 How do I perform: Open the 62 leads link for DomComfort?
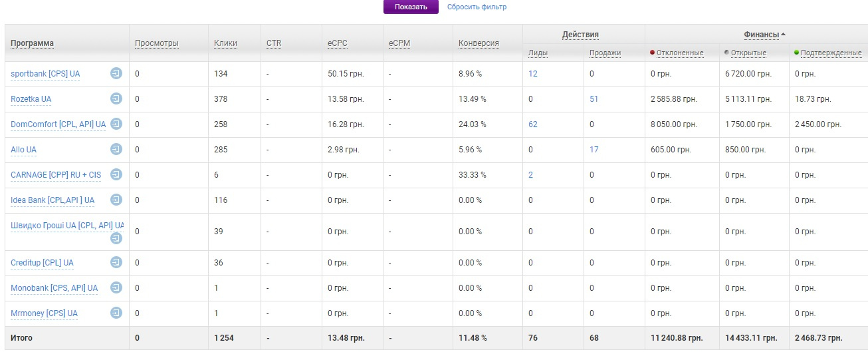click(533, 124)
